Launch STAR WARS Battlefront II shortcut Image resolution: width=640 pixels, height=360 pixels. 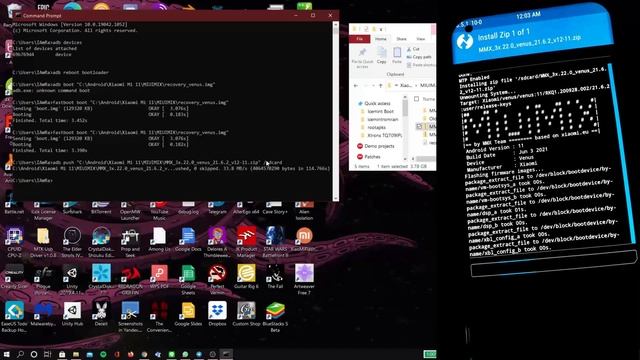pyautogui.click(x=275, y=242)
